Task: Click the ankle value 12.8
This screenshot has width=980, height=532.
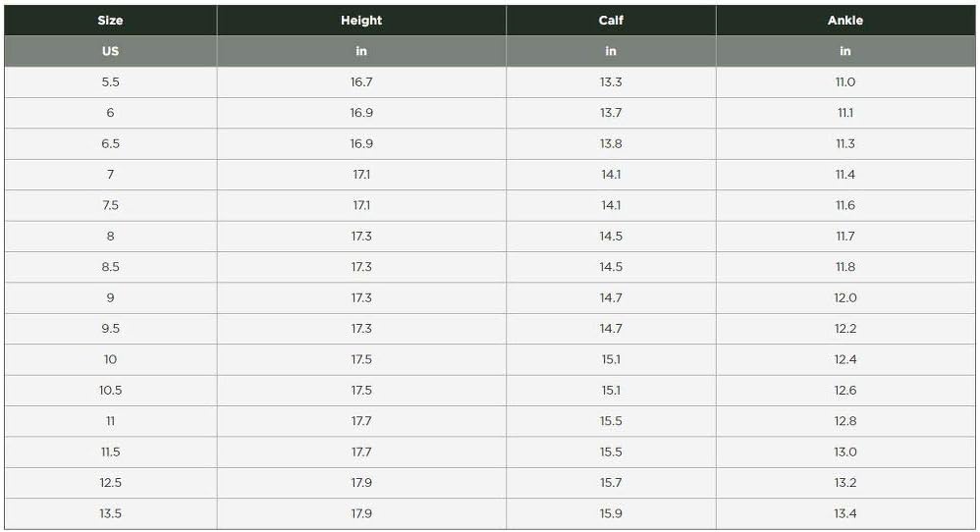Action: click(x=844, y=421)
